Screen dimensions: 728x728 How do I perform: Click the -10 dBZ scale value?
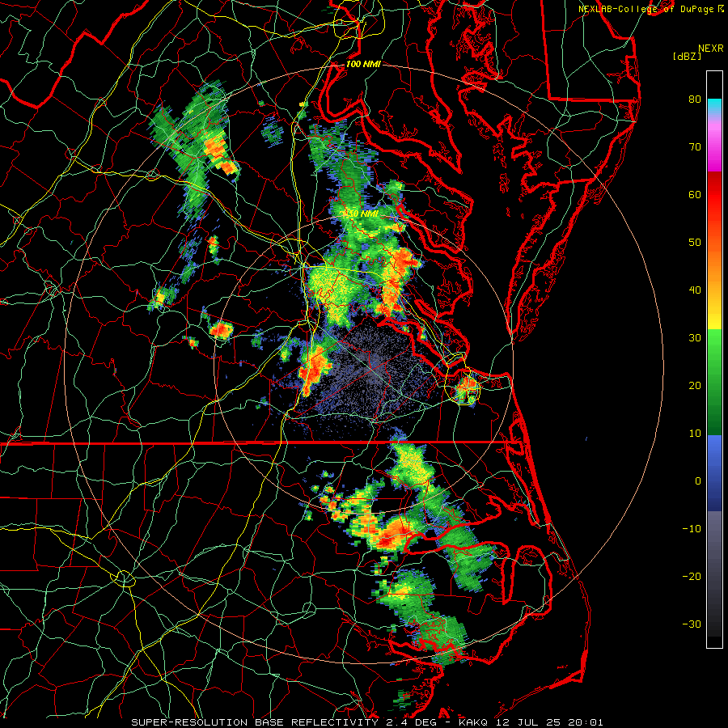(x=692, y=529)
